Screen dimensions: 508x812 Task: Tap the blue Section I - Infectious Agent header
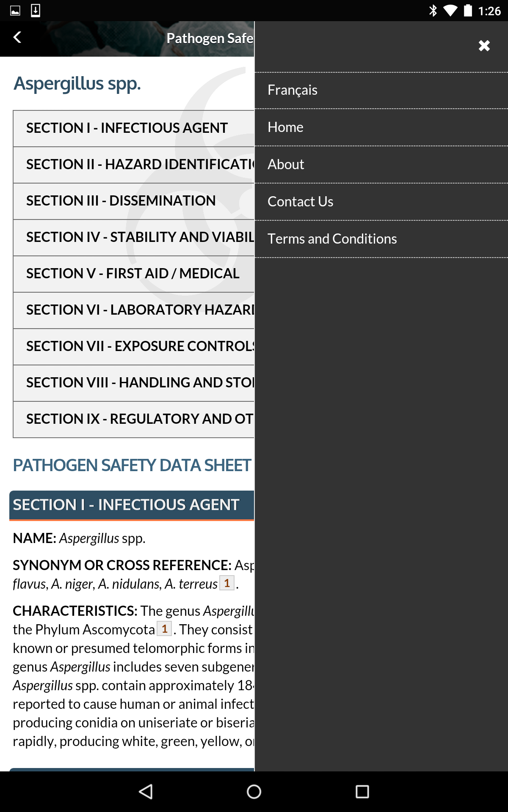click(132, 505)
